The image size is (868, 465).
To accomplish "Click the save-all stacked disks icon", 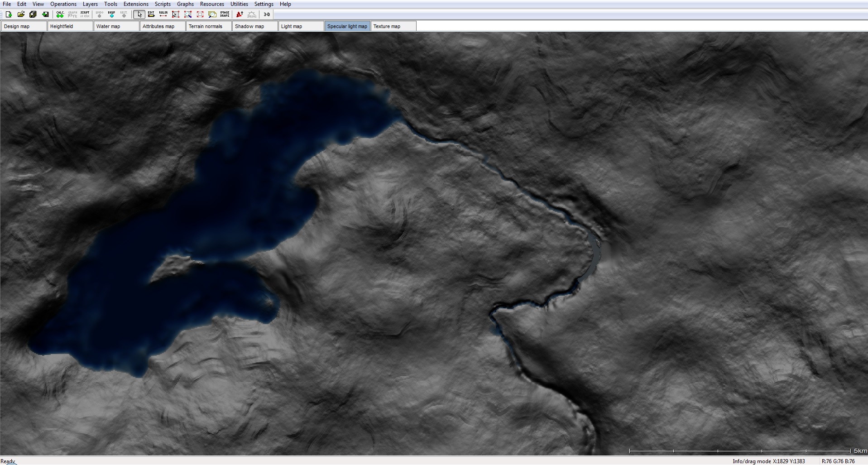I will pos(33,14).
